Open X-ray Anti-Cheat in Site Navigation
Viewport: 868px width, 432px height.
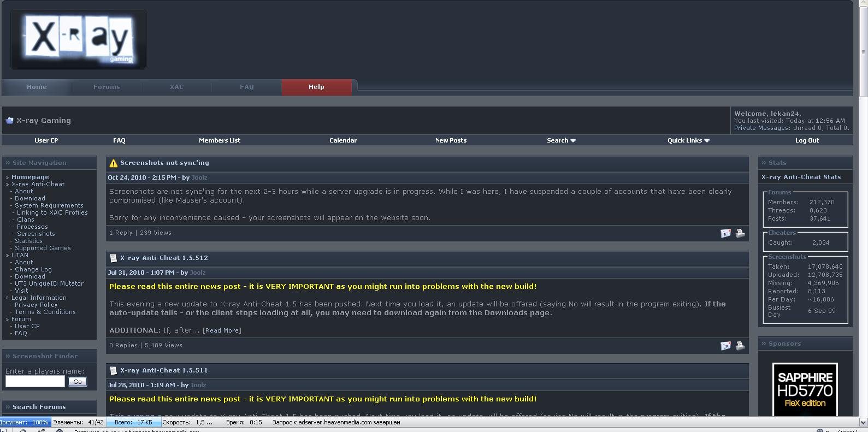pyautogui.click(x=38, y=184)
